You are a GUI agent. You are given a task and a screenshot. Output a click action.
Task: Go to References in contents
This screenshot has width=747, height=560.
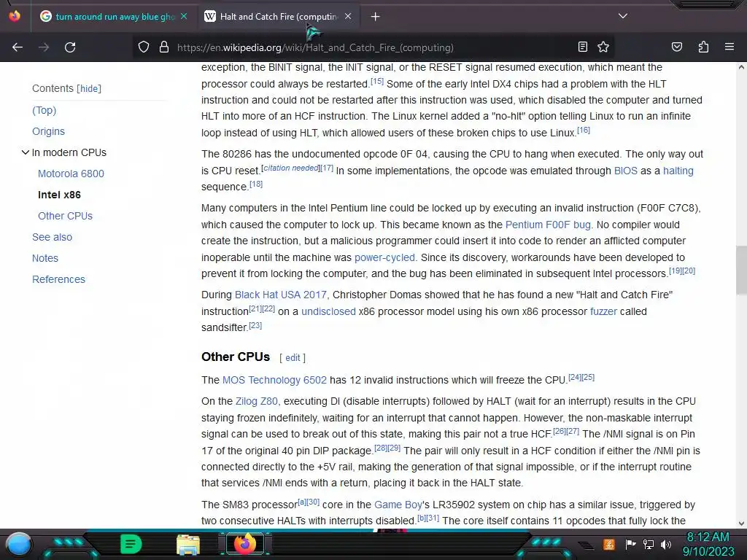click(58, 279)
